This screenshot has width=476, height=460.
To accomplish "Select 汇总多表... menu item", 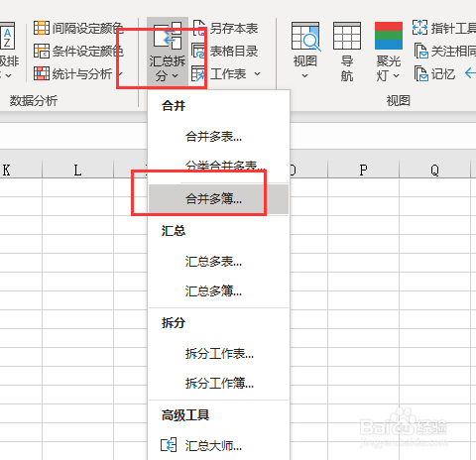I will (218, 262).
